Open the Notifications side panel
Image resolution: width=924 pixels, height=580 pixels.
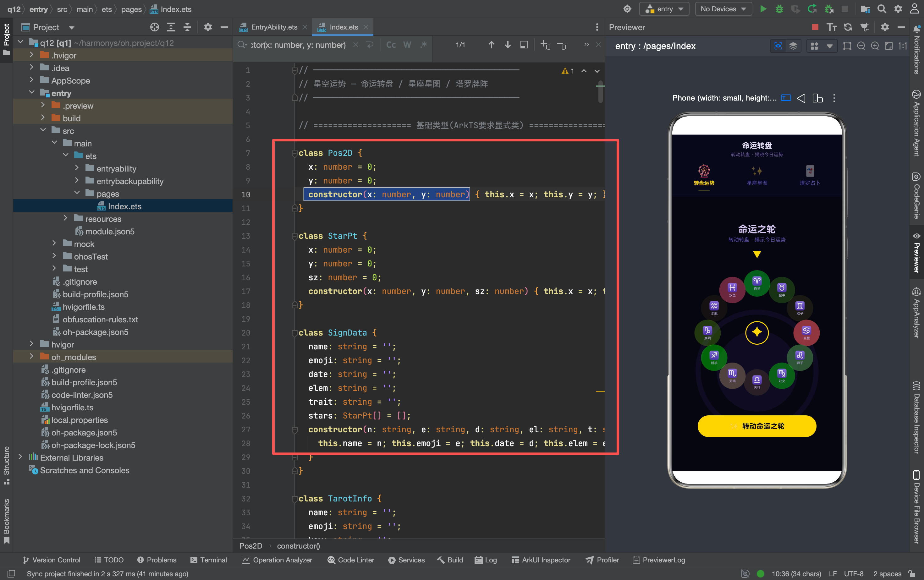pyautogui.click(x=916, y=50)
